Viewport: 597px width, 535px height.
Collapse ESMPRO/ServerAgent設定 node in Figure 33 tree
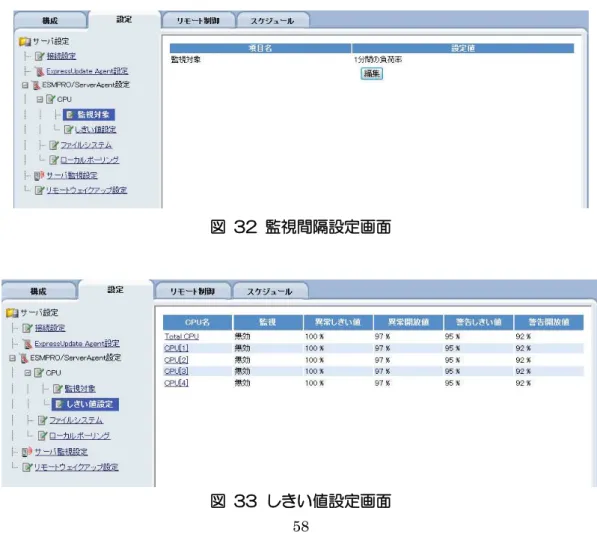[13, 358]
